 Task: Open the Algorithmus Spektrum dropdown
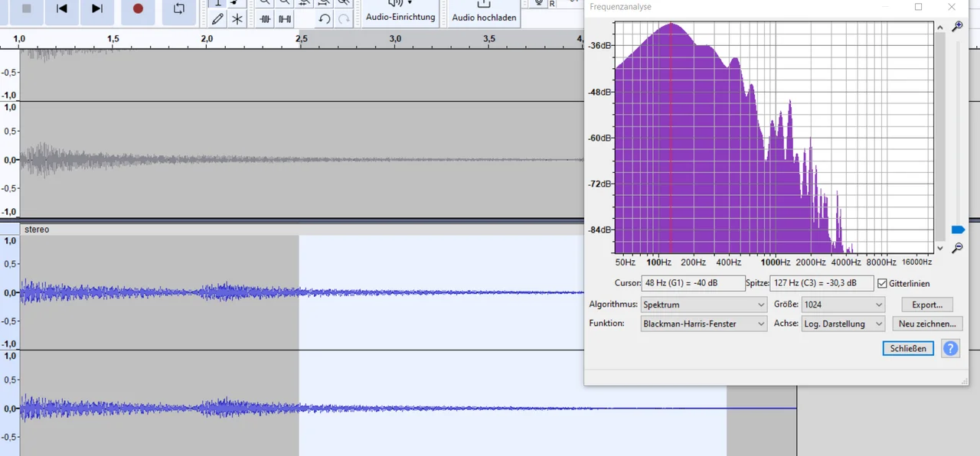pos(704,305)
